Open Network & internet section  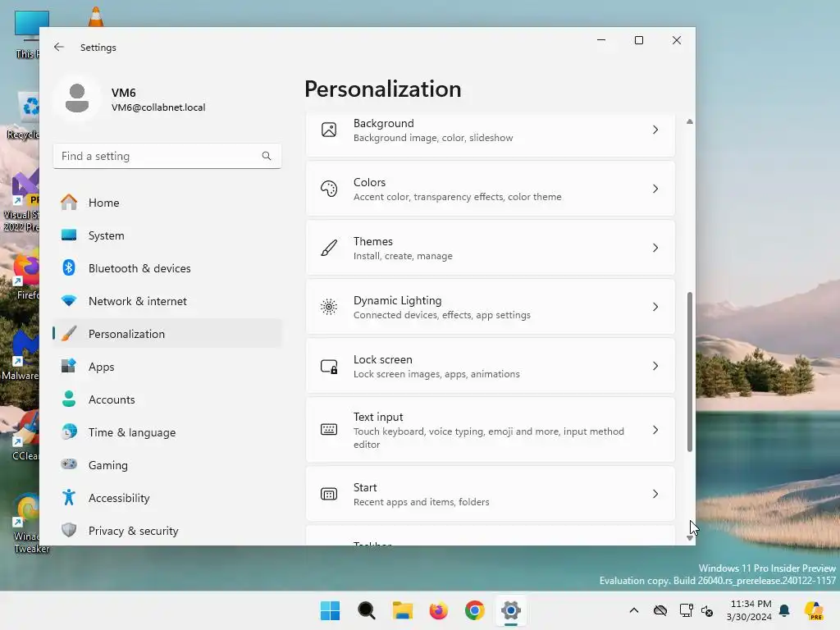[167, 301]
